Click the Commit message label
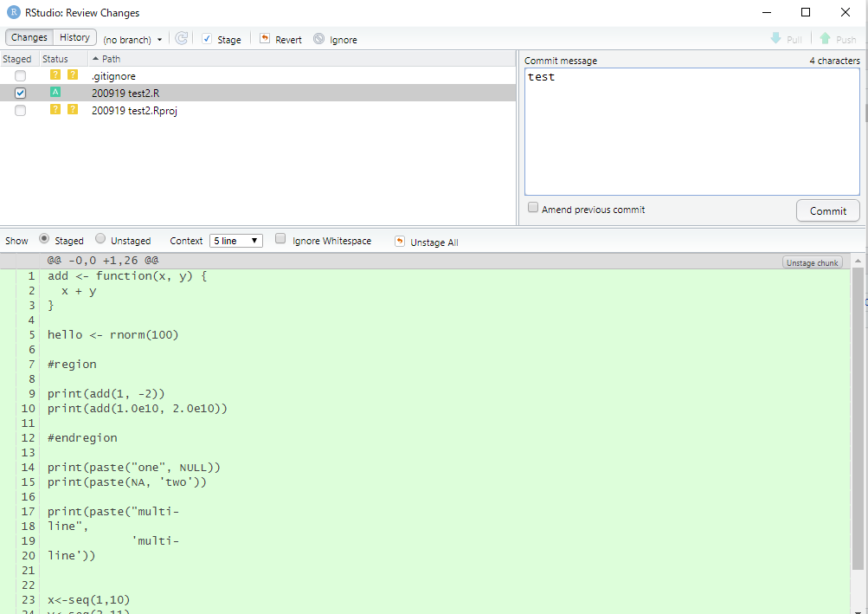This screenshot has height=614, width=868. pyautogui.click(x=561, y=61)
